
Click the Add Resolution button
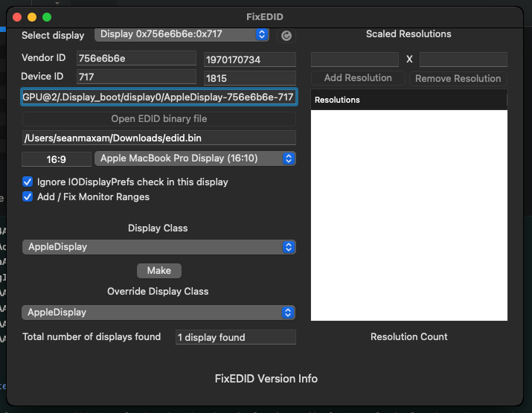(x=358, y=78)
